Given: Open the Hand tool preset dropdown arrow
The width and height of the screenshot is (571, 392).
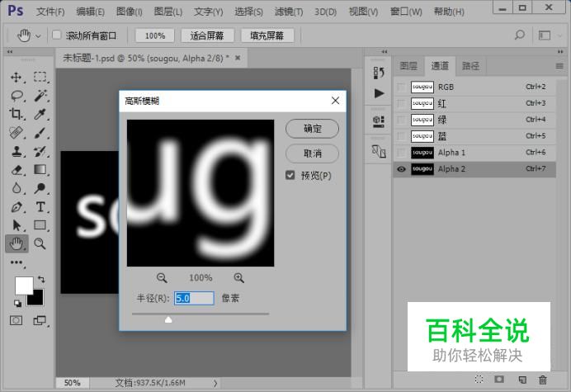Looking at the screenshot, I should [x=38, y=36].
